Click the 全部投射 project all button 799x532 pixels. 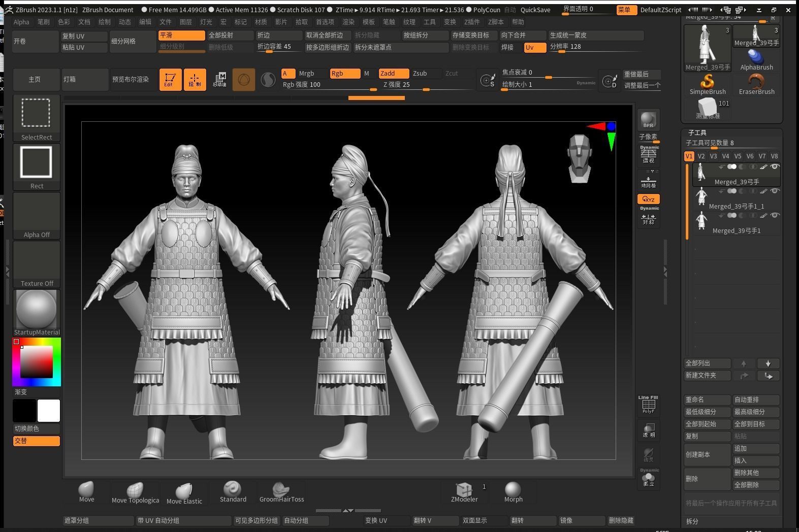(x=231, y=36)
